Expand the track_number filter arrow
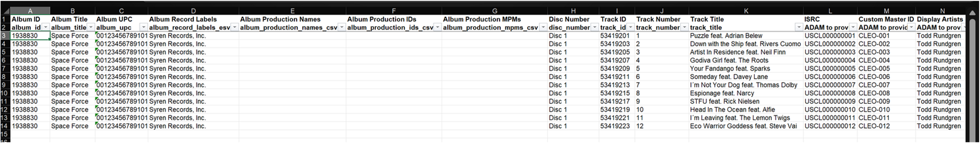This screenshot has height=143, width=980. click(x=684, y=27)
